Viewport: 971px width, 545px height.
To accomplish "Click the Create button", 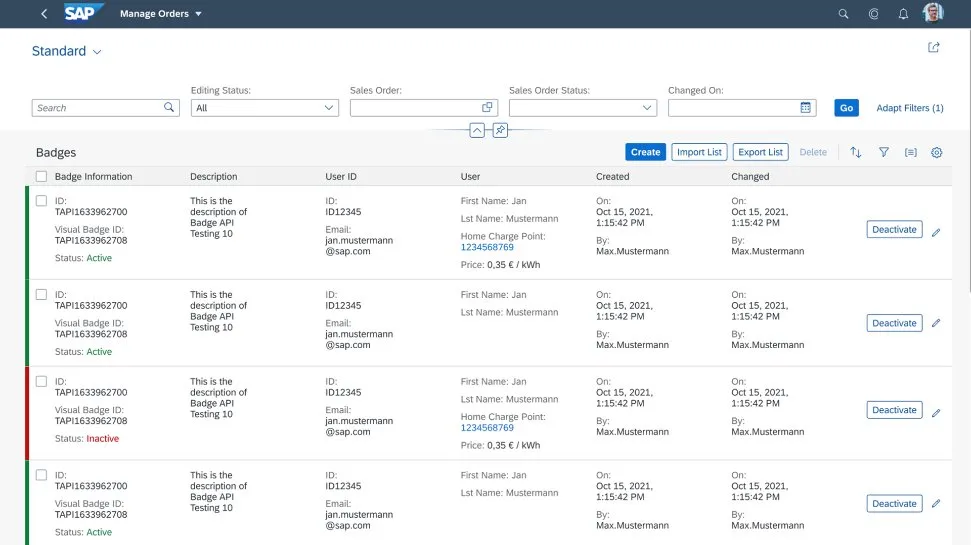I will point(645,152).
